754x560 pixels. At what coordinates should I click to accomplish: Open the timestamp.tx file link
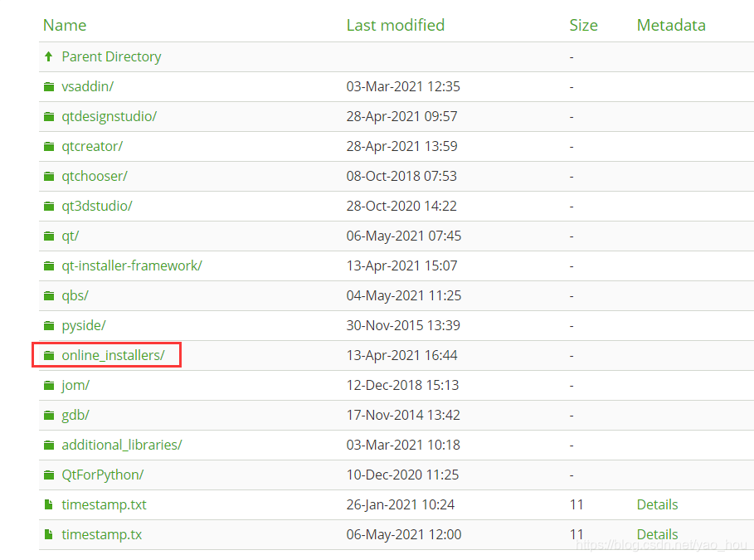pyautogui.click(x=101, y=534)
